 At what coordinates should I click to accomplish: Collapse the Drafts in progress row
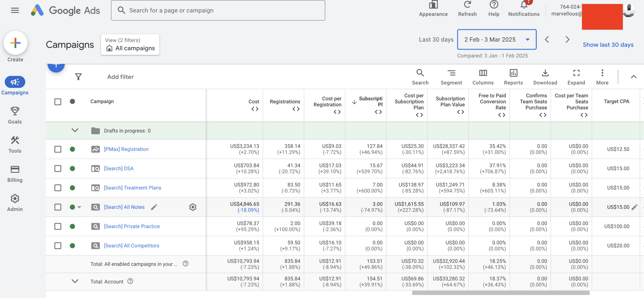tap(75, 130)
